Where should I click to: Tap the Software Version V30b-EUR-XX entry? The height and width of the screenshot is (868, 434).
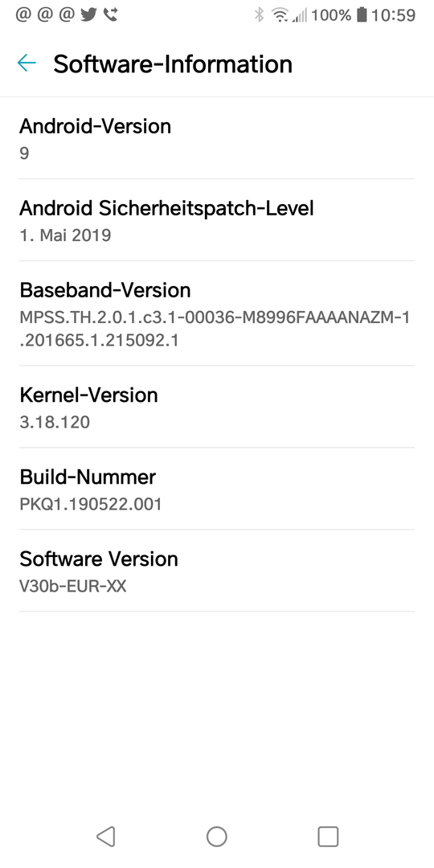[x=217, y=571]
